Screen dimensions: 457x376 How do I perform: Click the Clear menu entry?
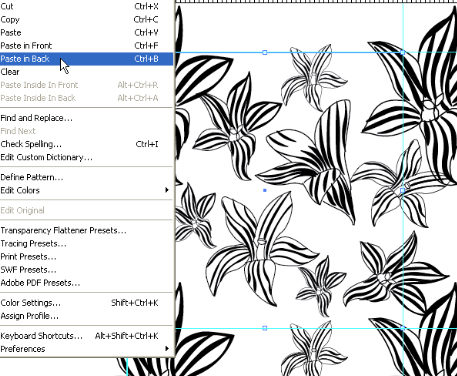pyautogui.click(x=86, y=72)
